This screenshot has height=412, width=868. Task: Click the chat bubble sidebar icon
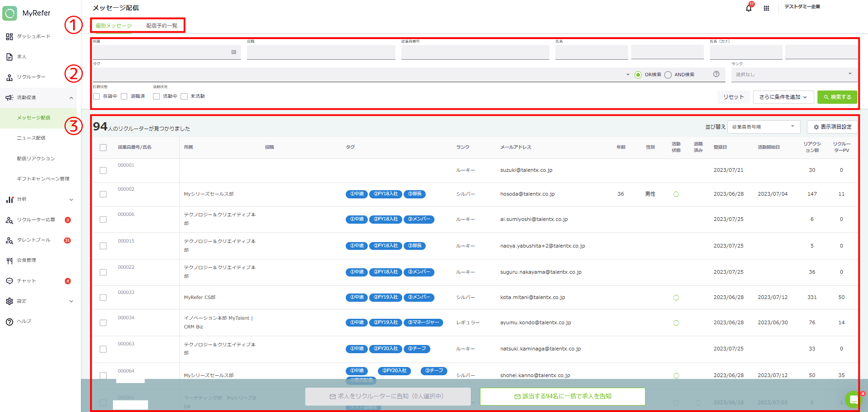(9, 281)
